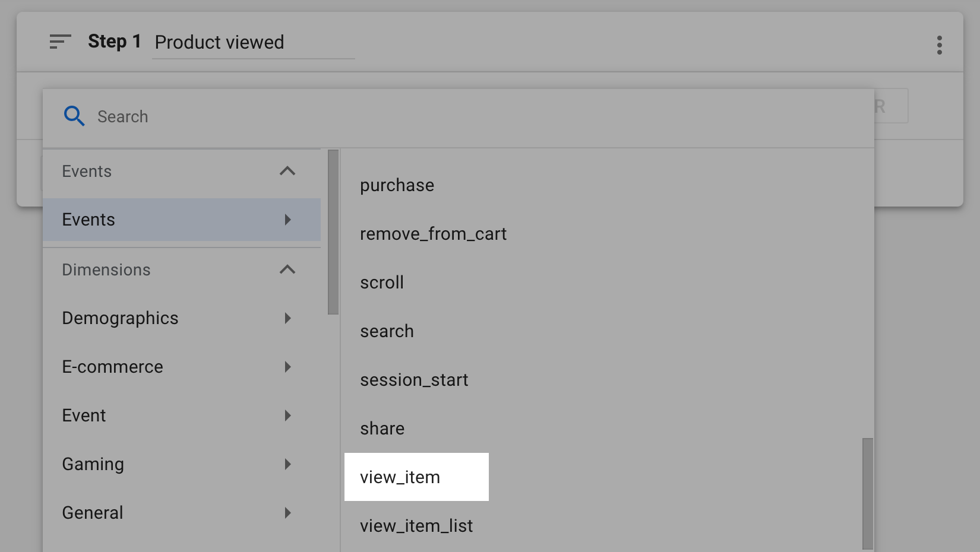Viewport: 980px width, 552px height.
Task: Click the funnel step indicator icon beside Step 1
Action: (59, 42)
